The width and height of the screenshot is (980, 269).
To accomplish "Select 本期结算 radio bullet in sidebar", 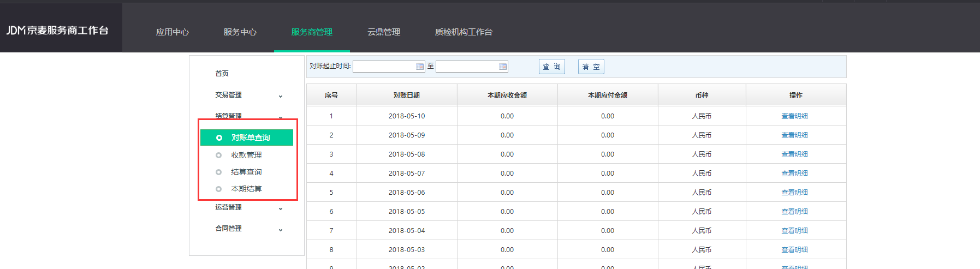I will point(219,189).
